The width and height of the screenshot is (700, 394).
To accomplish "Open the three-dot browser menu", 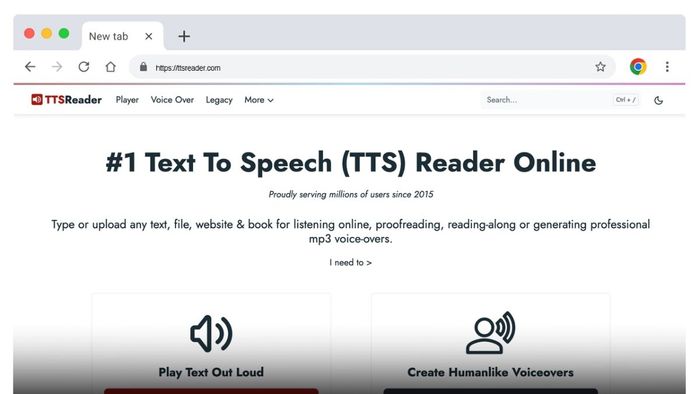I will [x=667, y=67].
